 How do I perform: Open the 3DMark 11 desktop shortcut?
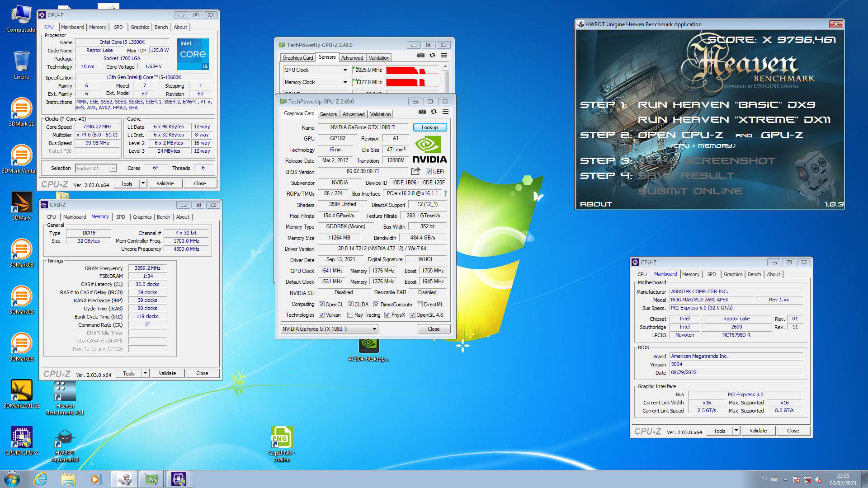pyautogui.click(x=21, y=112)
